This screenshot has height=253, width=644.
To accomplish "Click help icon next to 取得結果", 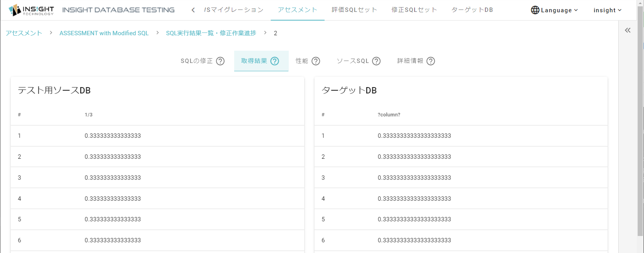I will [275, 61].
